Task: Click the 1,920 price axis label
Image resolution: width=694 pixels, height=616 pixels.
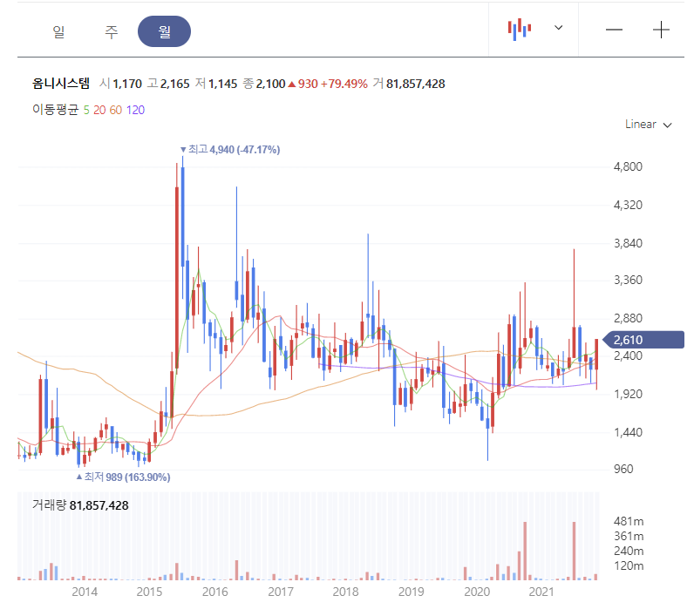Action: (628, 394)
